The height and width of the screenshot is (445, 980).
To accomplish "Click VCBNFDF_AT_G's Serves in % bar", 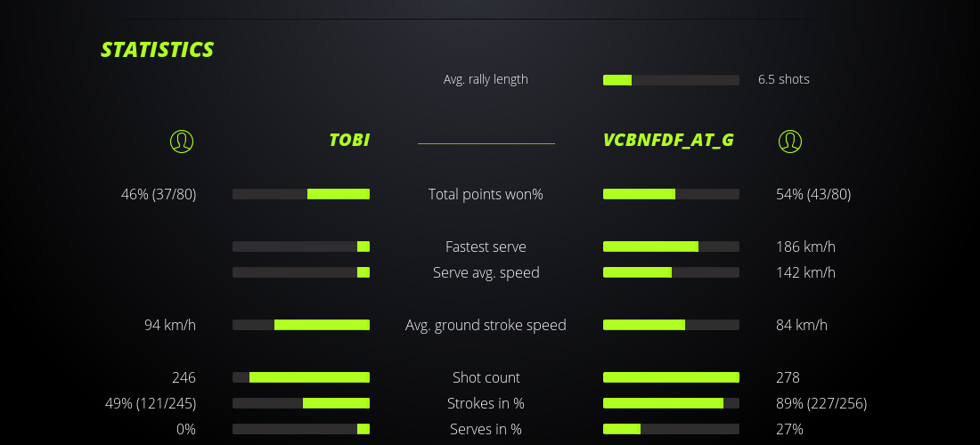I will (x=671, y=429).
